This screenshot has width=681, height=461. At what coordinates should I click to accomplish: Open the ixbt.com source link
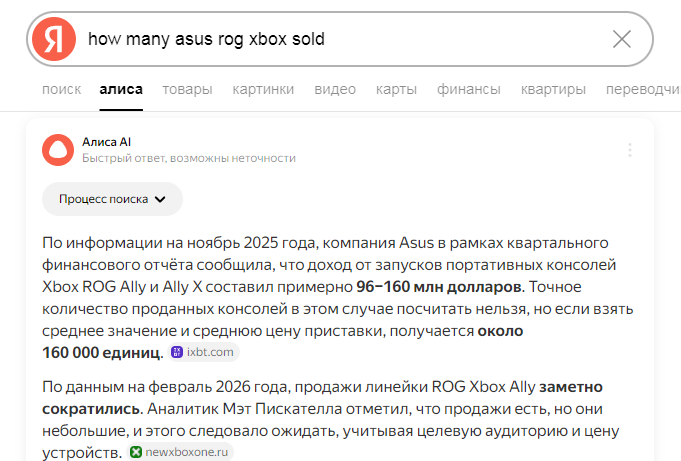(210, 352)
